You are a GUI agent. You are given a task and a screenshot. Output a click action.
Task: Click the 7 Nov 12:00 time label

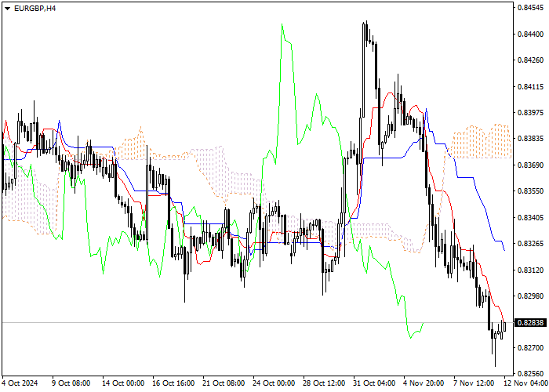(x=474, y=383)
